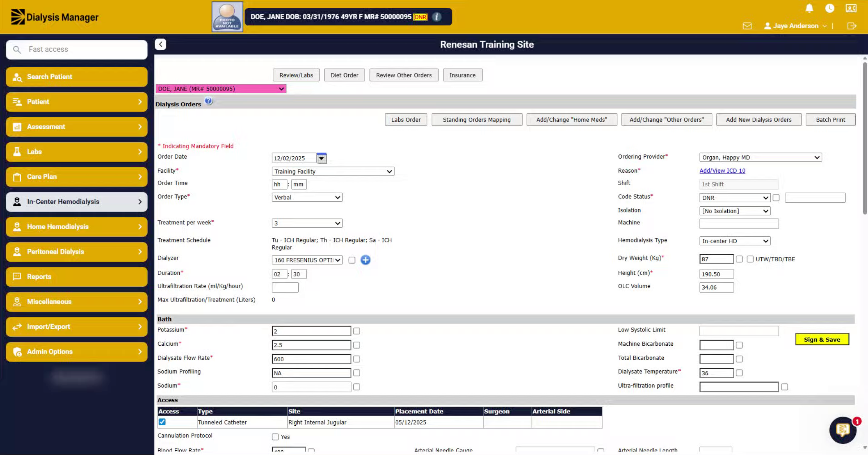Click the Dry Weight input field
This screenshot has height=455, width=868.
pyautogui.click(x=716, y=259)
